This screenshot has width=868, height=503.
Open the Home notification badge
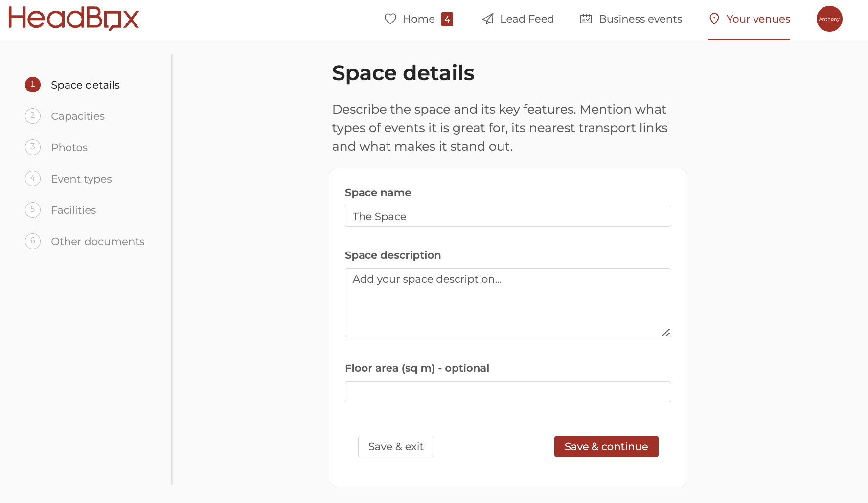click(x=447, y=19)
